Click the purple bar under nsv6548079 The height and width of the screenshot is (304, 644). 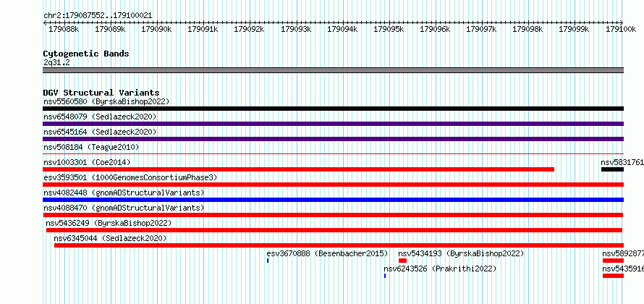click(x=333, y=124)
